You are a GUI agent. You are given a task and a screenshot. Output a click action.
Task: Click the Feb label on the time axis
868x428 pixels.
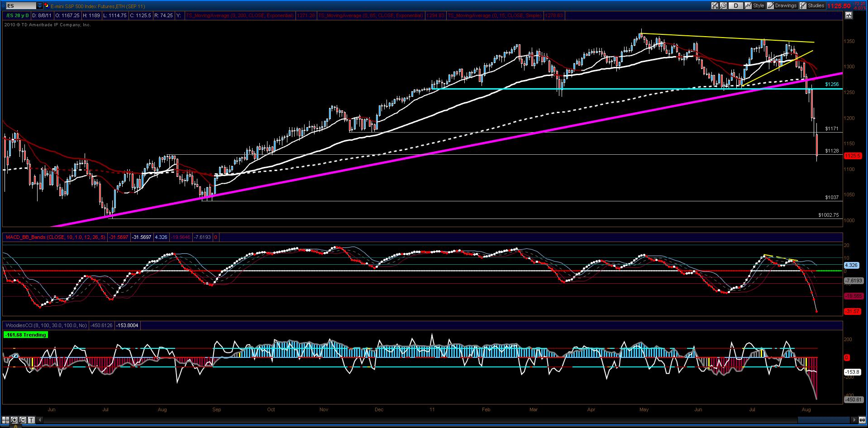pos(486,409)
